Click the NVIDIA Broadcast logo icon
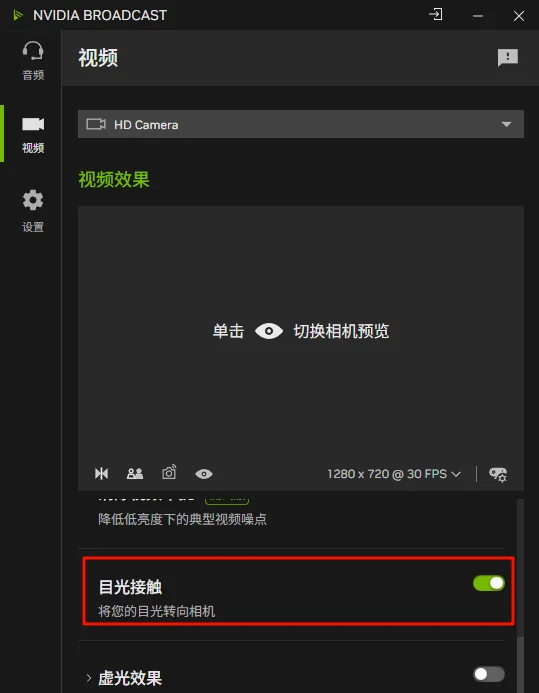Viewport: 539px width, 693px height. tap(18, 15)
